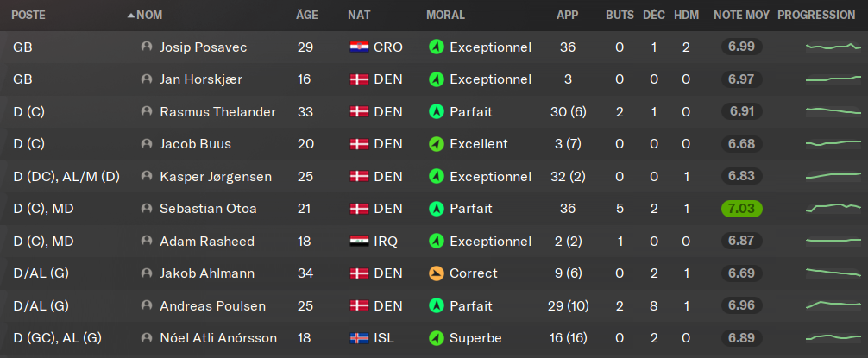The width and height of the screenshot is (868, 358).
Task: Click Jakob Ahlmann's orange Correct morale icon
Action: coord(437,273)
